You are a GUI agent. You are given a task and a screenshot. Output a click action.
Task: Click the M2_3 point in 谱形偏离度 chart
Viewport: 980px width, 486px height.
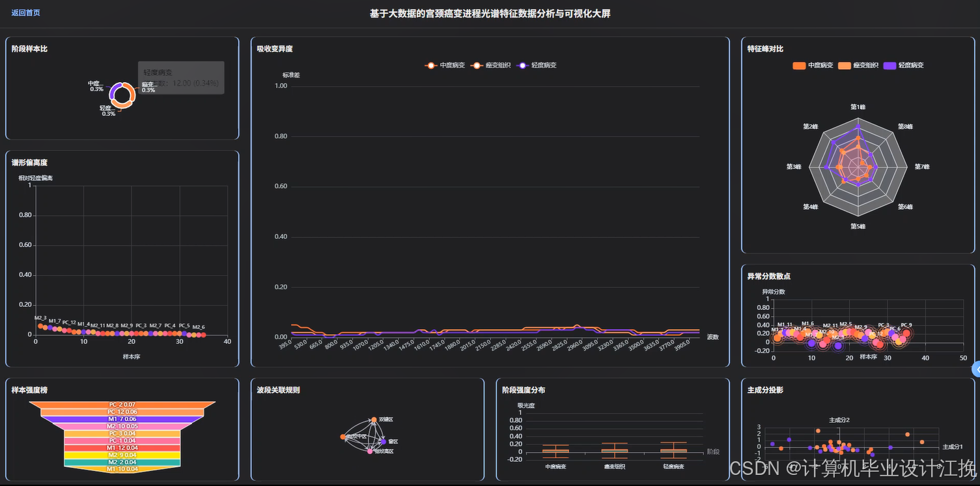40,326
